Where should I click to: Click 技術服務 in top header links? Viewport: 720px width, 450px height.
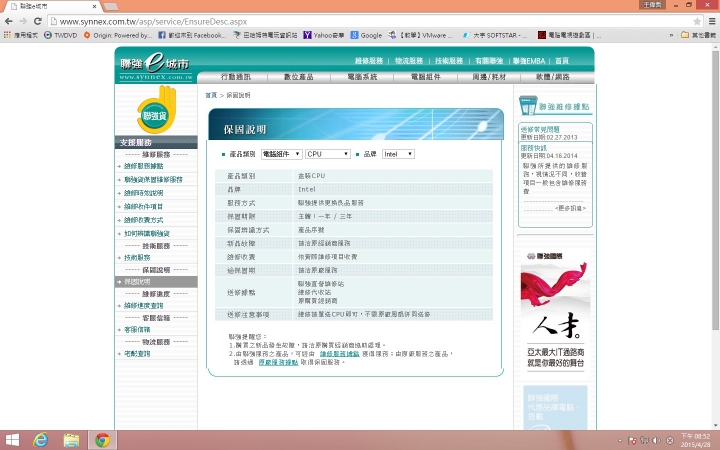pos(449,61)
